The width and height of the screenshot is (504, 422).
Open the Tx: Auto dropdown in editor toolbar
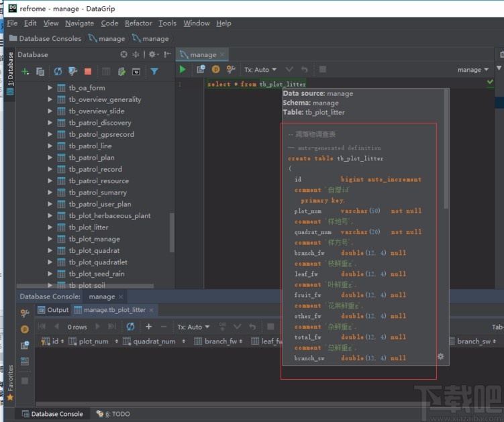point(260,69)
